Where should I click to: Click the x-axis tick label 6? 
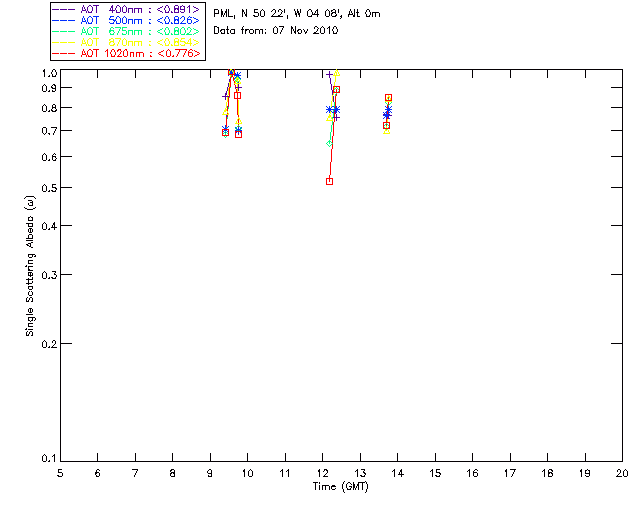98,473
